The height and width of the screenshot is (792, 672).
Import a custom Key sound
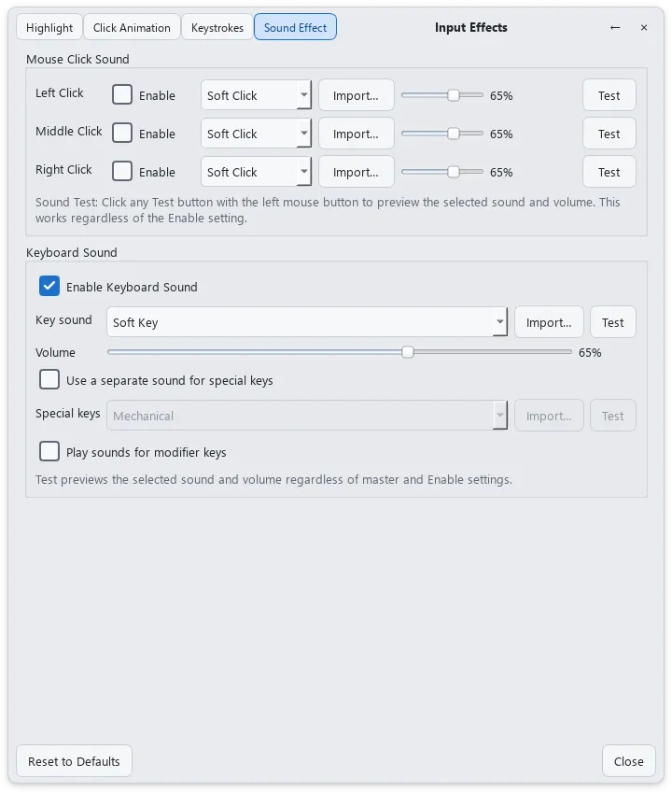pyautogui.click(x=549, y=321)
